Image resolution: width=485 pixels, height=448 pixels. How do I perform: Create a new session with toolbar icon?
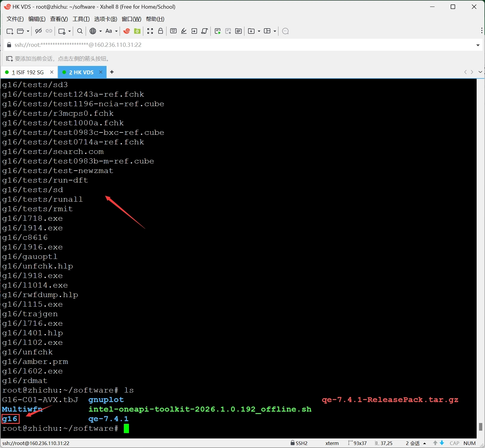tap(10, 31)
